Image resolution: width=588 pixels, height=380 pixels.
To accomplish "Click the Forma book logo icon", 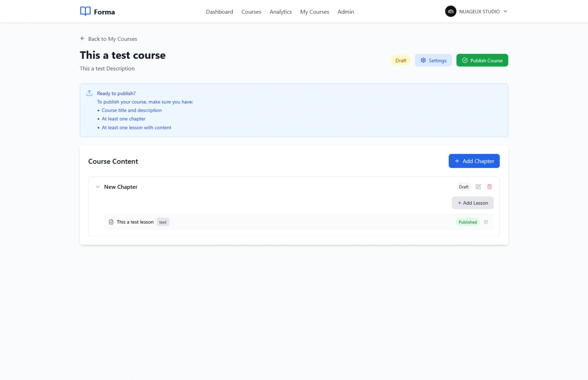I will (x=85, y=11).
